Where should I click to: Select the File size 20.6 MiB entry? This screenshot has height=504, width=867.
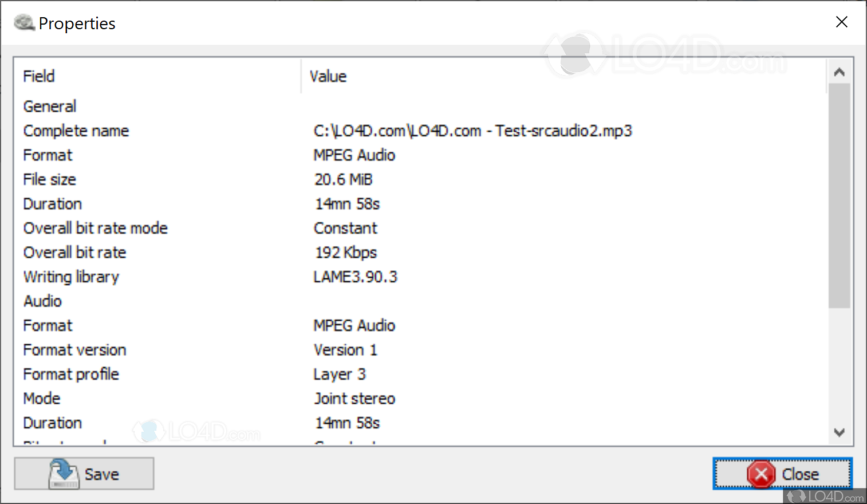(x=343, y=179)
